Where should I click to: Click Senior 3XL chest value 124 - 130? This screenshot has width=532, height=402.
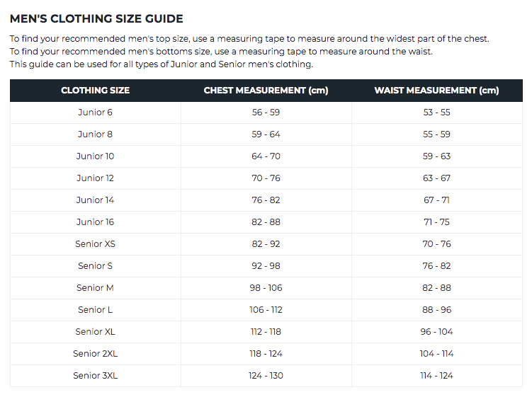pyautogui.click(x=266, y=376)
